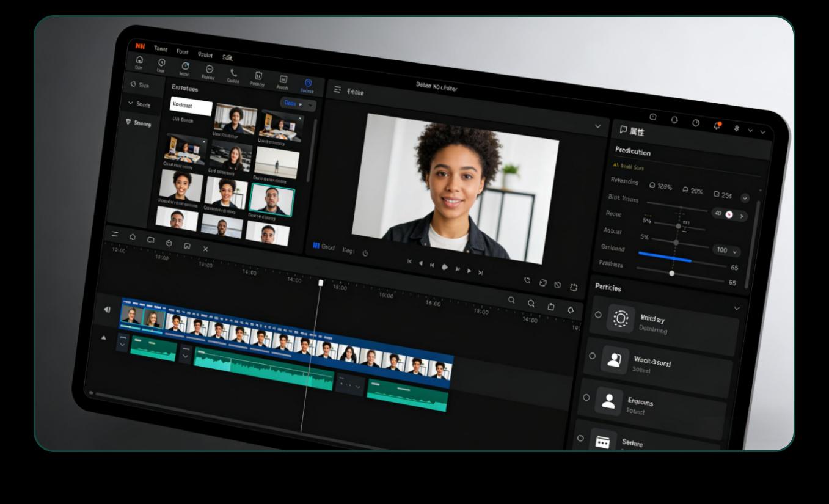Screen dimensions: 829x504
Task: Click the fullscreen crop icon below preview
Action: click(574, 287)
